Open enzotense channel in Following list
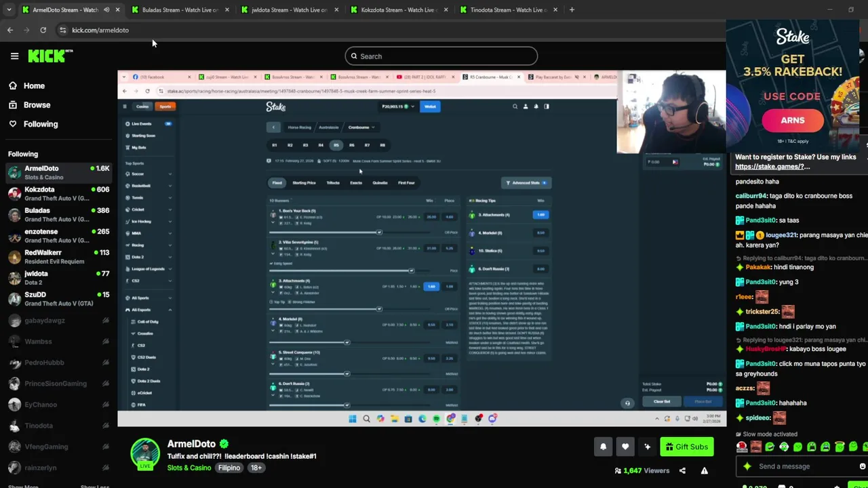This screenshot has width=868, height=488. [58, 235]
